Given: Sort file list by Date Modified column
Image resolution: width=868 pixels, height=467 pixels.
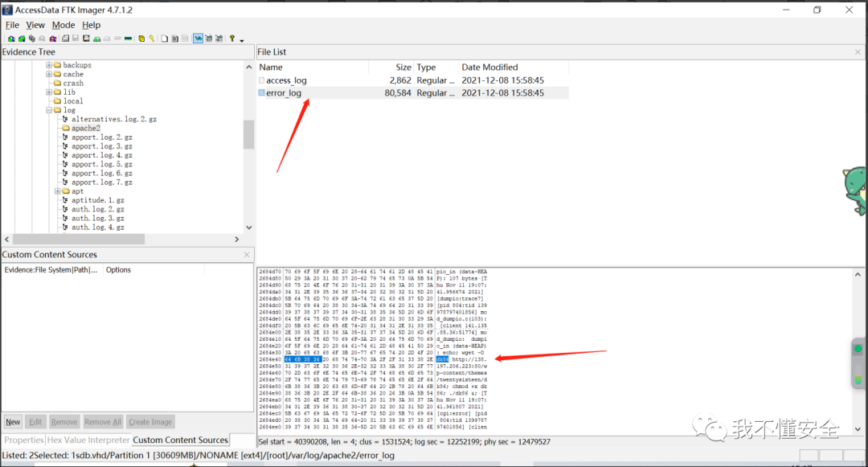Looking at the screenshot, I should (514, 67).
